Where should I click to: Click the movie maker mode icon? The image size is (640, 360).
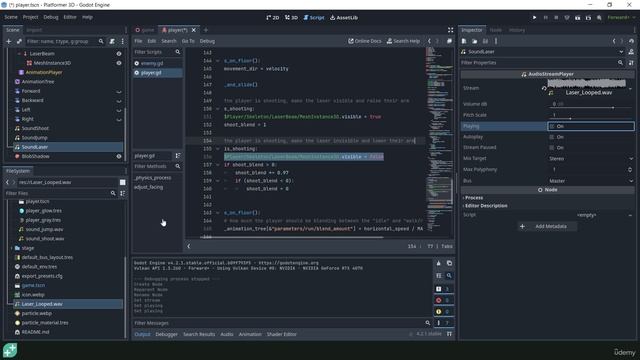pos(599,18)
